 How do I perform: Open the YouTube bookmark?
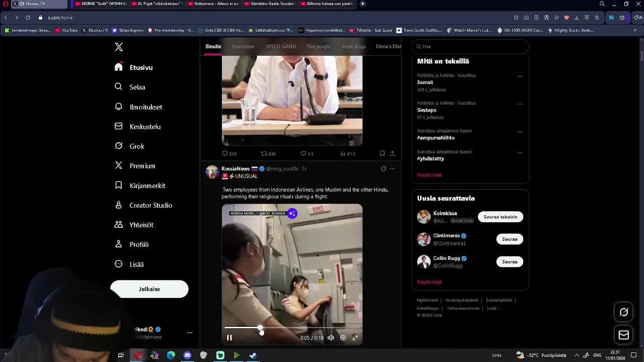pos(66,30)
